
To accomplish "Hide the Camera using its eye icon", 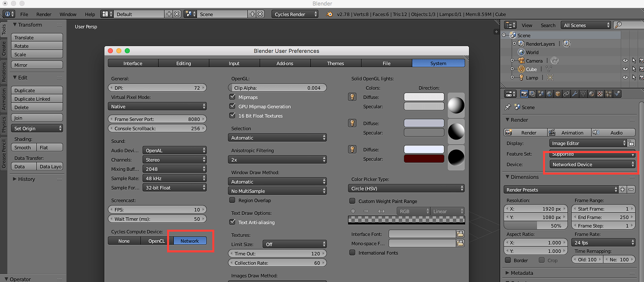I will 625,61.
